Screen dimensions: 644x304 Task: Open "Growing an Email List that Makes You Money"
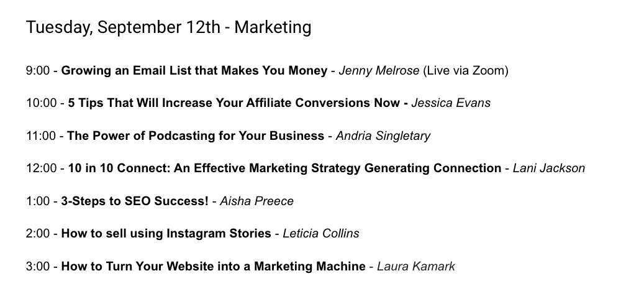(x=194, y=71)
